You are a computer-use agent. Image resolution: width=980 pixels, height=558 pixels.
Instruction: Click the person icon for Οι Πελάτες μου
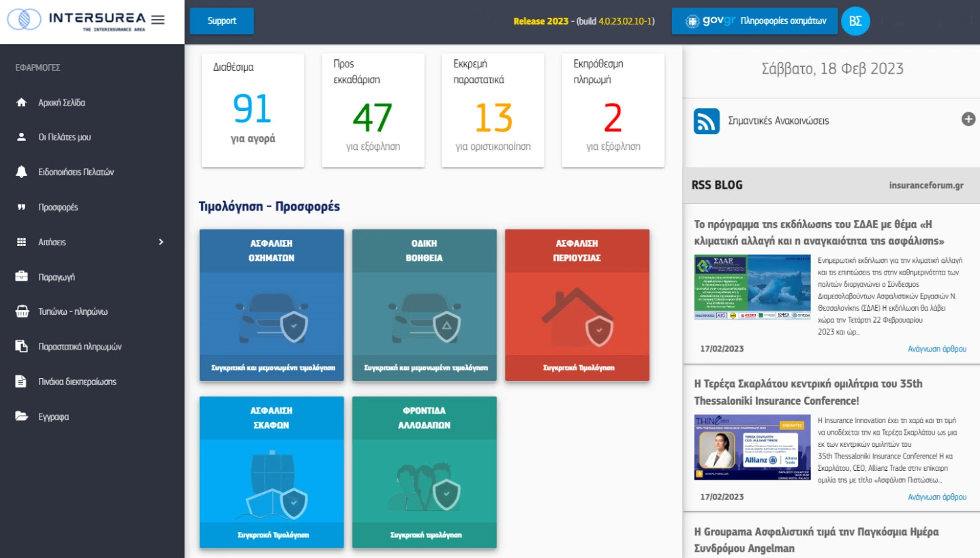click(x=21, y=137)
